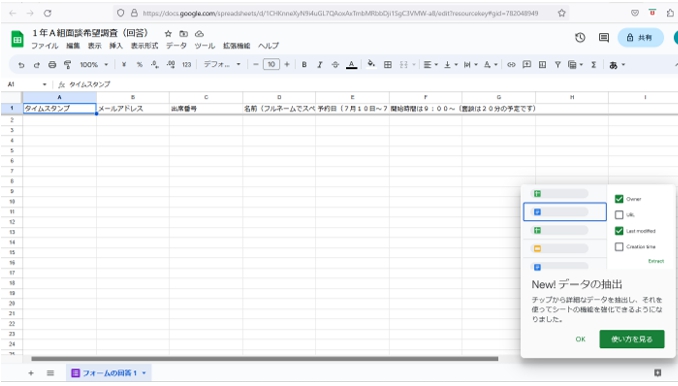Open the borders tool
The image size is (678, 386).
point(388,65)
